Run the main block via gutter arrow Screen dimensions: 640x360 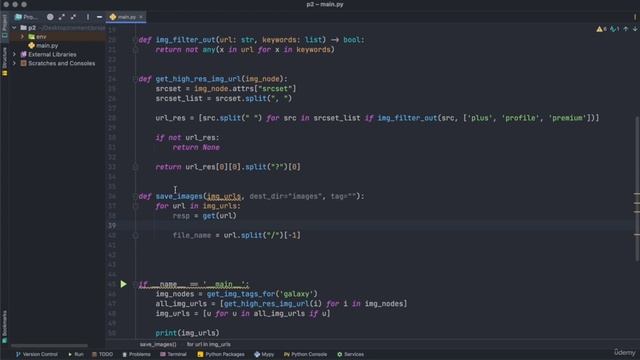(x=123, y=284)
